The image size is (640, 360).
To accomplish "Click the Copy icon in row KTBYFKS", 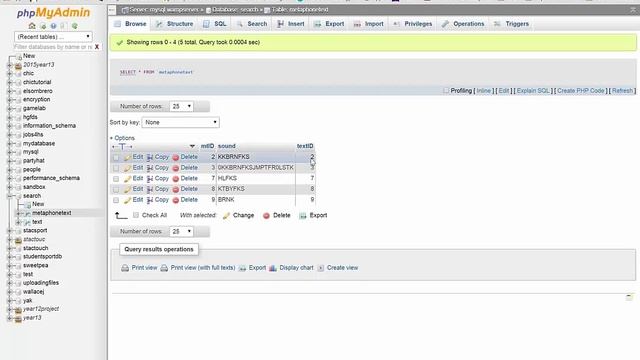I will (150, 189).
